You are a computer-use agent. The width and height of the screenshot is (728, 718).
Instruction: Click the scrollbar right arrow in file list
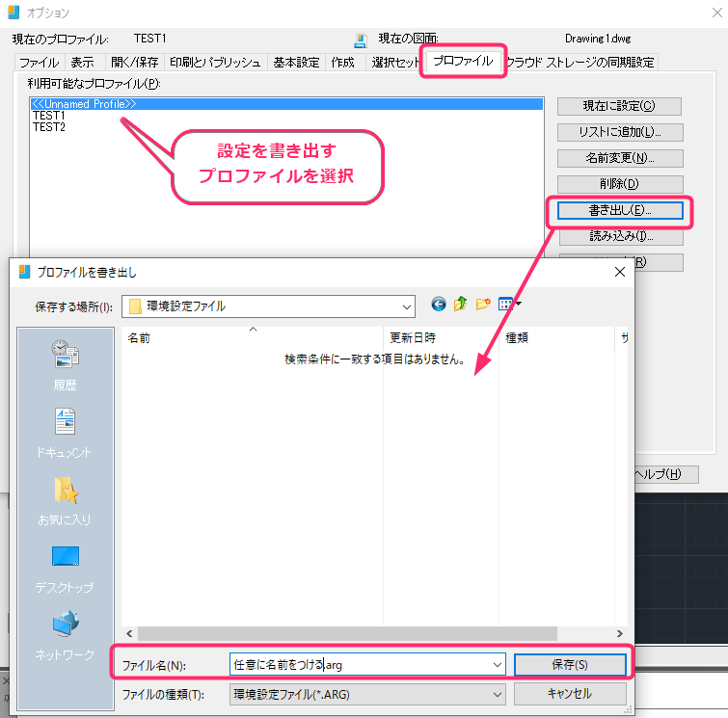[619, 633]
